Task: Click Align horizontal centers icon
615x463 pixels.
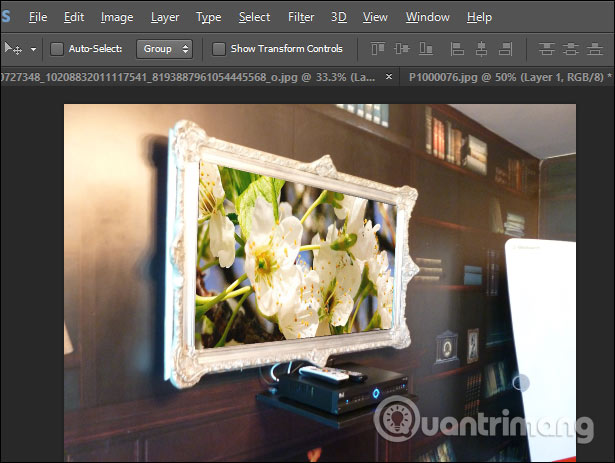Action: 481,49
